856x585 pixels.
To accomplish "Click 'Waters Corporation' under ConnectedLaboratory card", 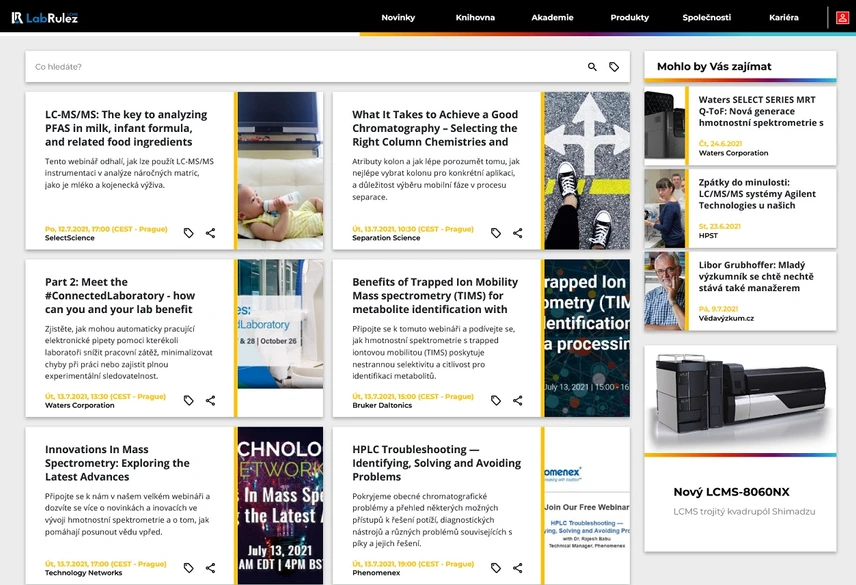I will [80, 405].
